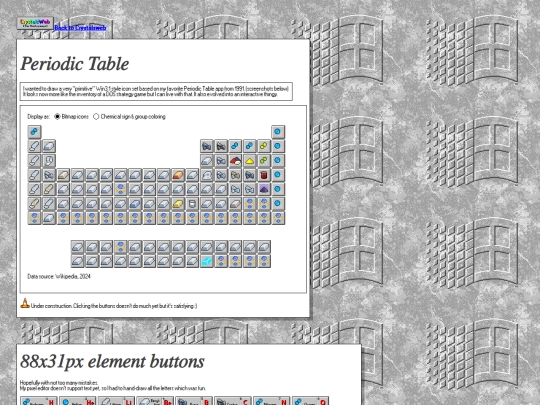Click the Boron element icon

(207, 146)
